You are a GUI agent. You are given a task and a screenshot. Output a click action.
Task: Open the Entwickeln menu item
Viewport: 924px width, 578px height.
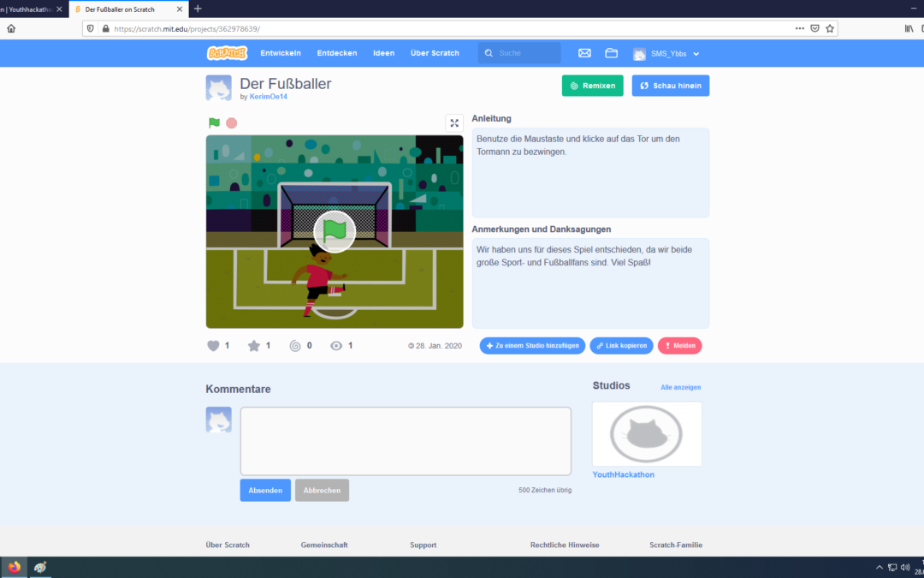(x=281, y=53)
